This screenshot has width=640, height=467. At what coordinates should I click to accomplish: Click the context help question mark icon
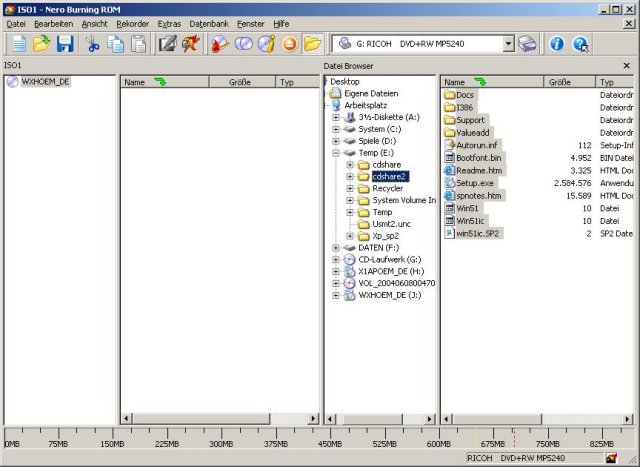(580, 44)
